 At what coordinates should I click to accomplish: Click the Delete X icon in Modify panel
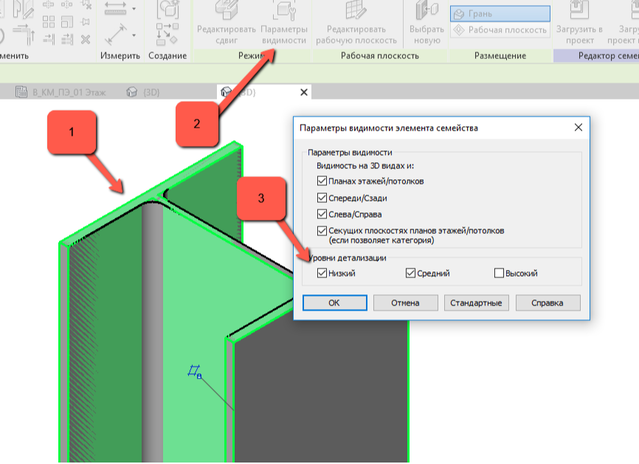coord(85,39)
